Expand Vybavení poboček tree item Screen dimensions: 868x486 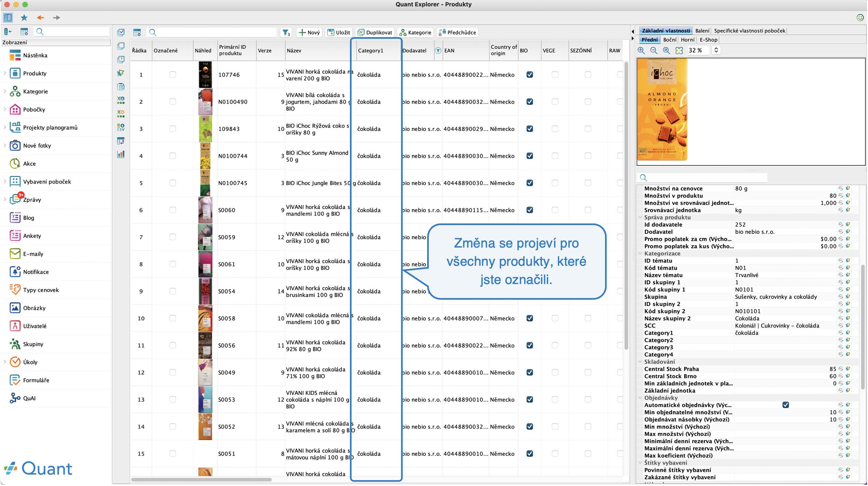[5, 181]
